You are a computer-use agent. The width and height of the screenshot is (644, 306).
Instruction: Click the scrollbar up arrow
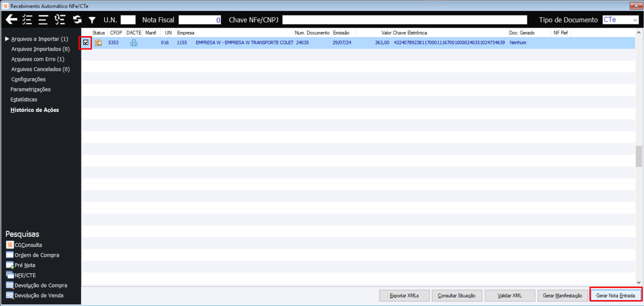(x=639, y=33)
